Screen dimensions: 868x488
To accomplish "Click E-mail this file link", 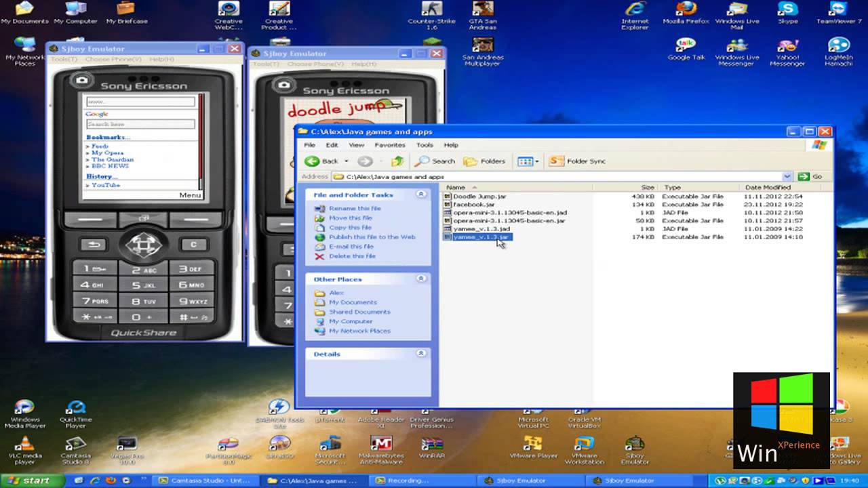I will (x=352, y=247).
